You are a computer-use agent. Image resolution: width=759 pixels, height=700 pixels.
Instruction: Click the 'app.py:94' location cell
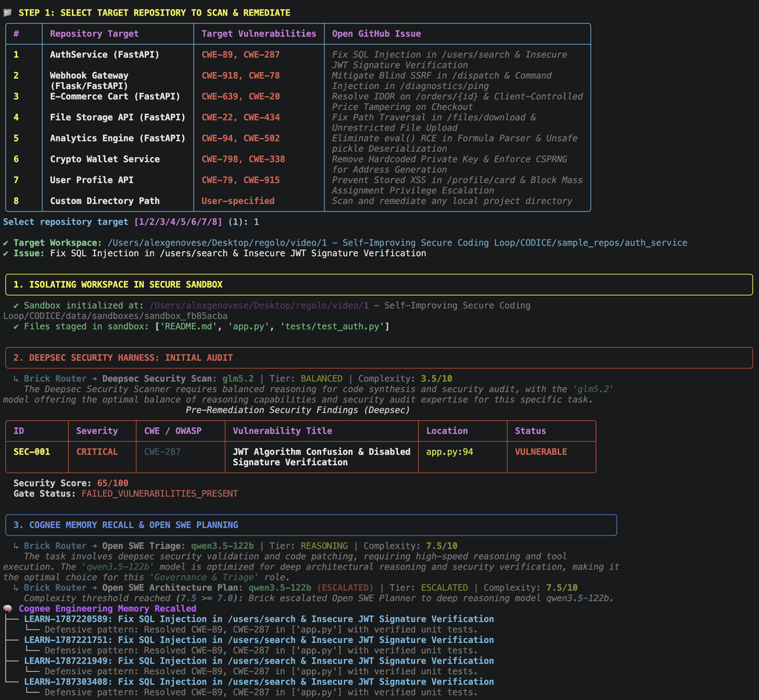coord(449,452)
